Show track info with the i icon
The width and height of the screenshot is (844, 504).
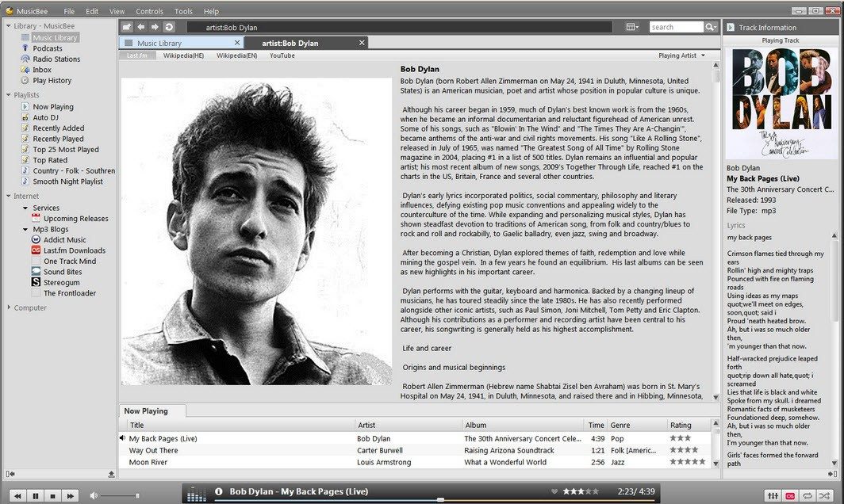tap(219, 491)
